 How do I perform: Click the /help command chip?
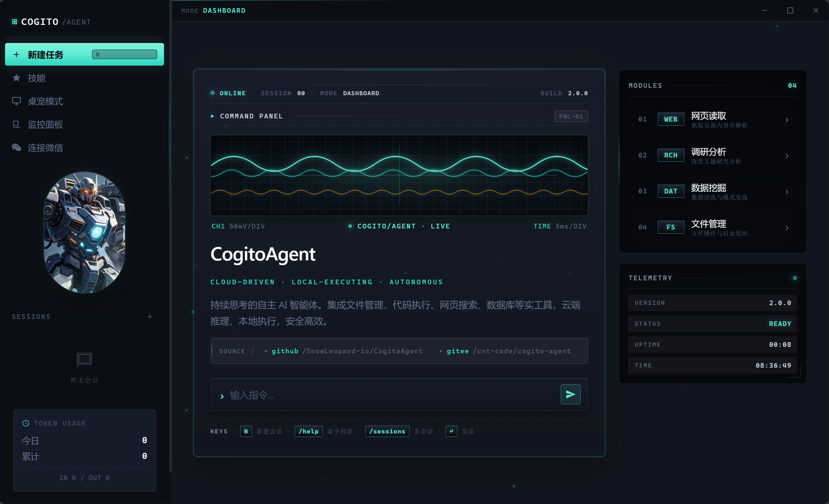(x=308, y=431)
